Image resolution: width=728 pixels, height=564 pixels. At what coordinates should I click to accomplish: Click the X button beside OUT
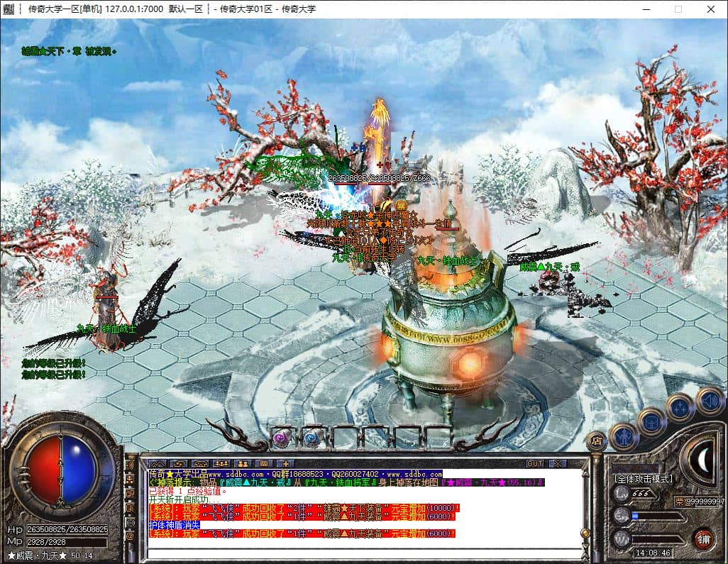pos(558,463)
